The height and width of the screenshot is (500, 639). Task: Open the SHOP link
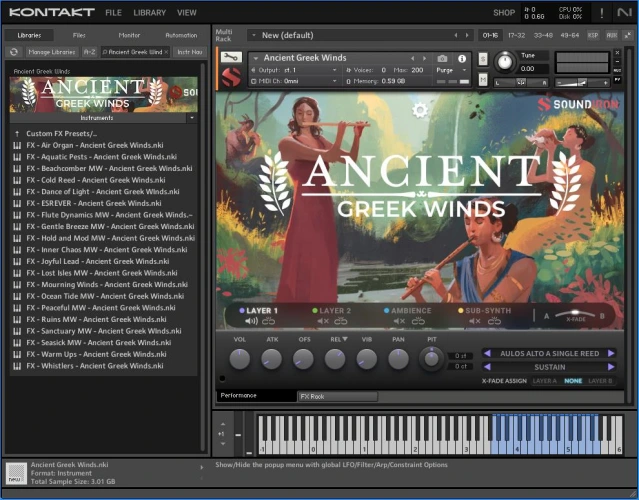point(504,13)
